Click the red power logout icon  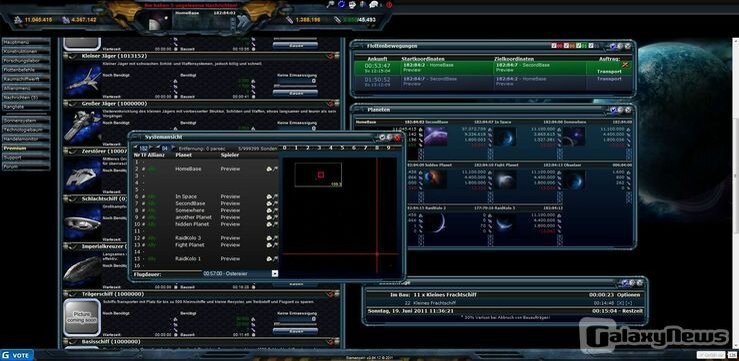(x=389, y=4)
